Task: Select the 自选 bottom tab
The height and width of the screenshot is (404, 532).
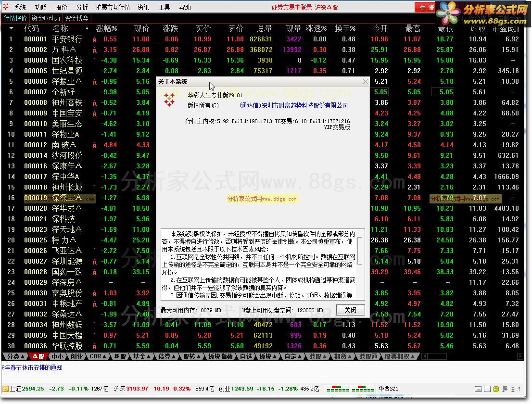Action: [246, 356]
